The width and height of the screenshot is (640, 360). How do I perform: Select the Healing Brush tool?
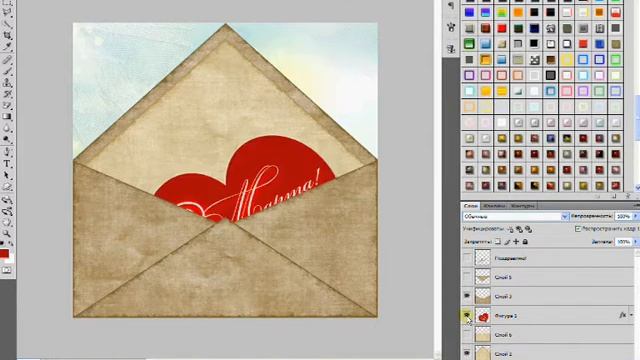[x=7, y=60]
